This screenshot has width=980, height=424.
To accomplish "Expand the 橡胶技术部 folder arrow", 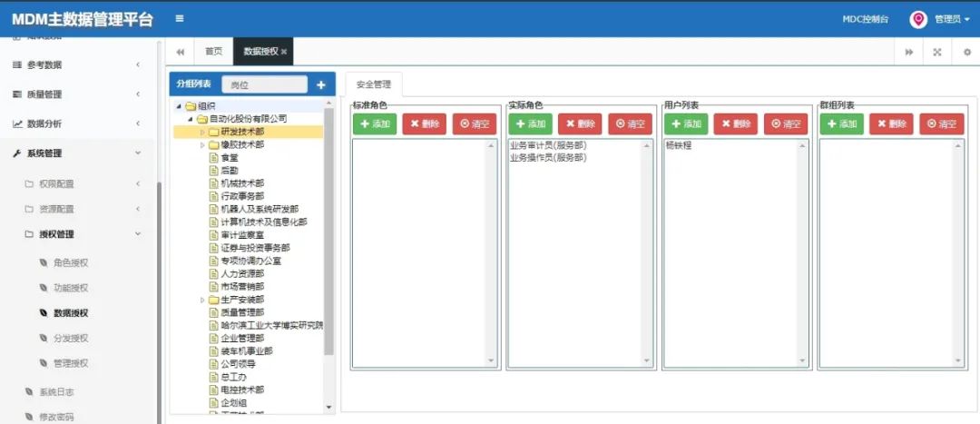I will [x=201, y=145].
